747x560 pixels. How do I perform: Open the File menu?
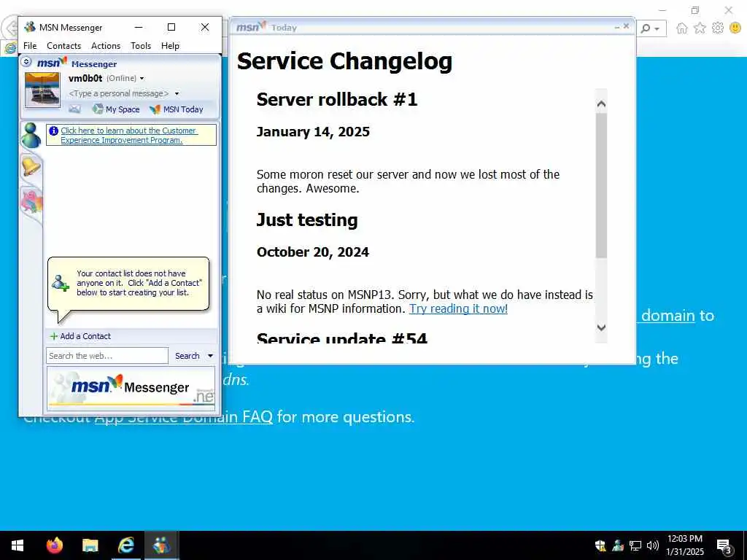(30, 46)
